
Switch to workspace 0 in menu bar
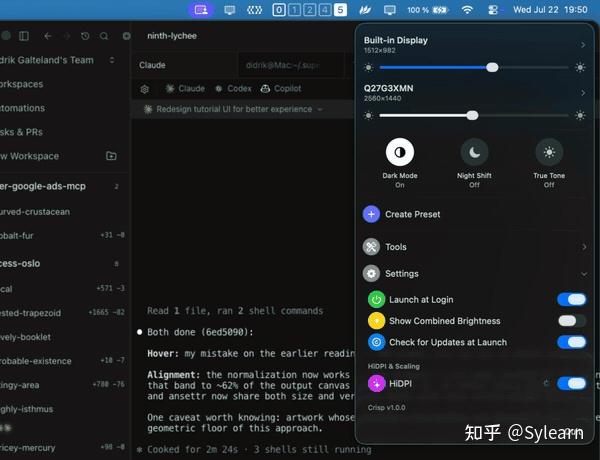coord(279,10)
